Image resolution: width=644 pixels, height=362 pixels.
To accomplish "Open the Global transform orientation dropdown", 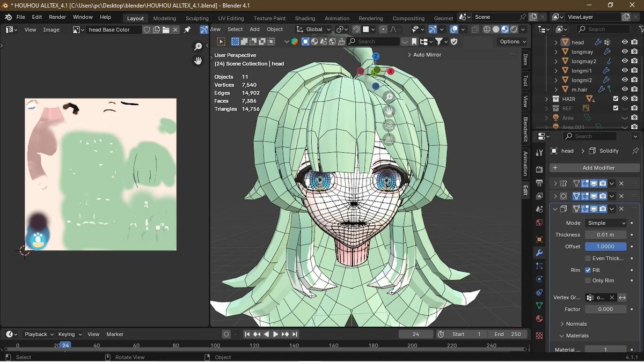I will click(314, 29).
